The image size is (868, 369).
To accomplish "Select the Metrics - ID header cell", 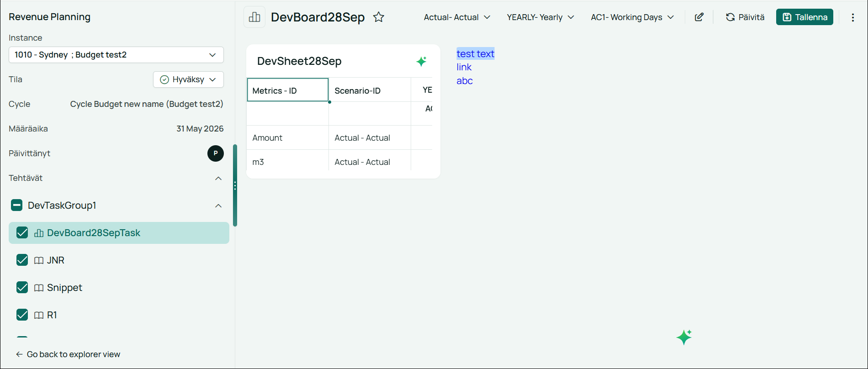I will tap(288, 90).
